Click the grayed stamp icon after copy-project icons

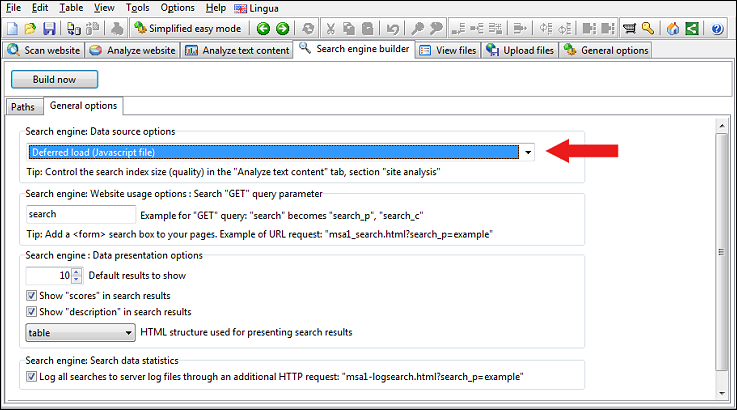tap(117, 29)
